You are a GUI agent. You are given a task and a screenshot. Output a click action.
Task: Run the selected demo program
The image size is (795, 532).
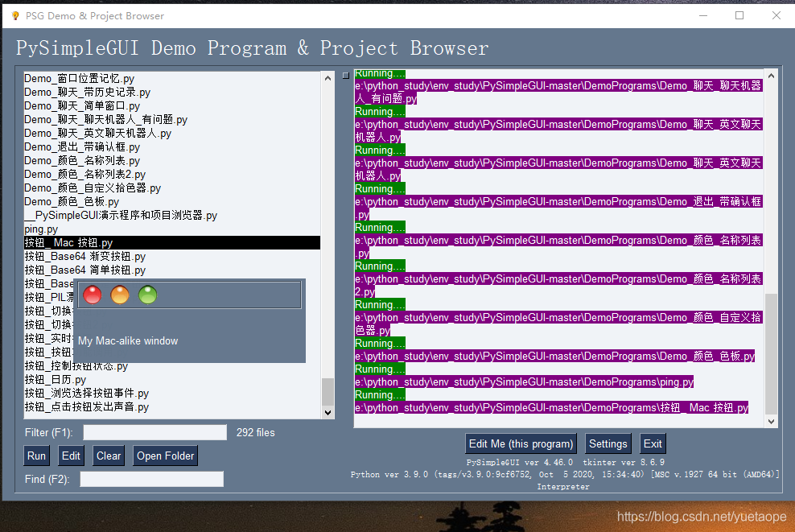tap(36, 456)
